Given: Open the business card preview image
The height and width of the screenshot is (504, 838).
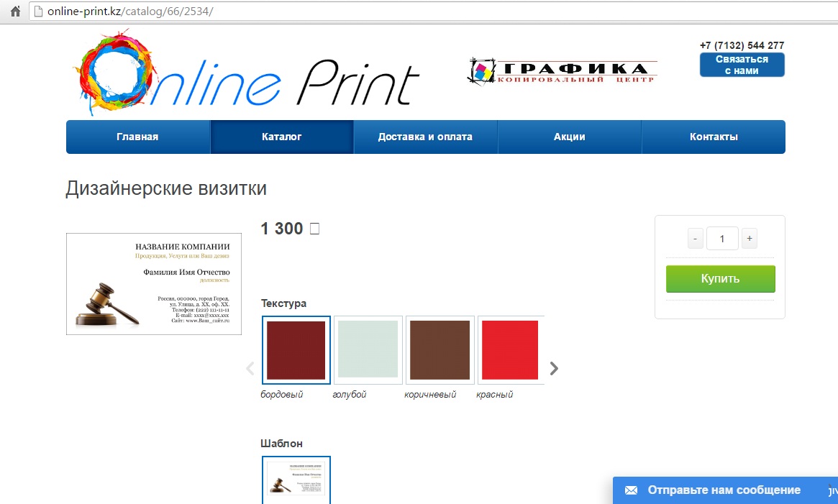Looking at the screenshot, I should (154, 284).
